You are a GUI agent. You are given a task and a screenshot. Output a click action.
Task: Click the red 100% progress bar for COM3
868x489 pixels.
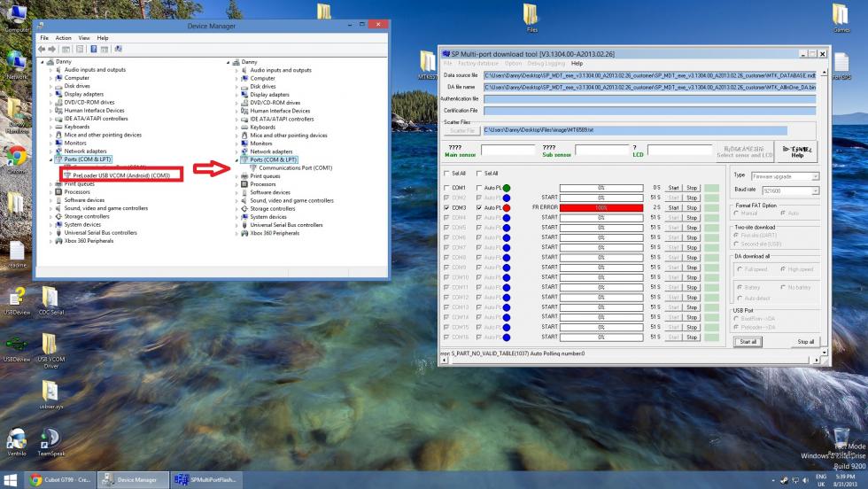[601, 207]
